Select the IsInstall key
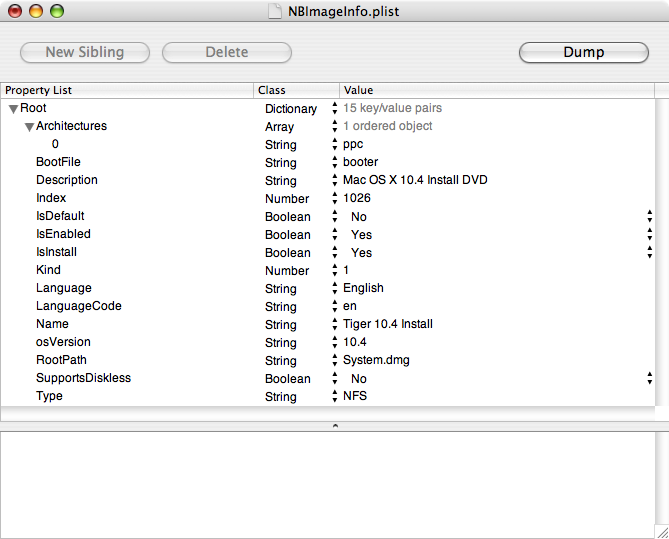 [56, 252]
